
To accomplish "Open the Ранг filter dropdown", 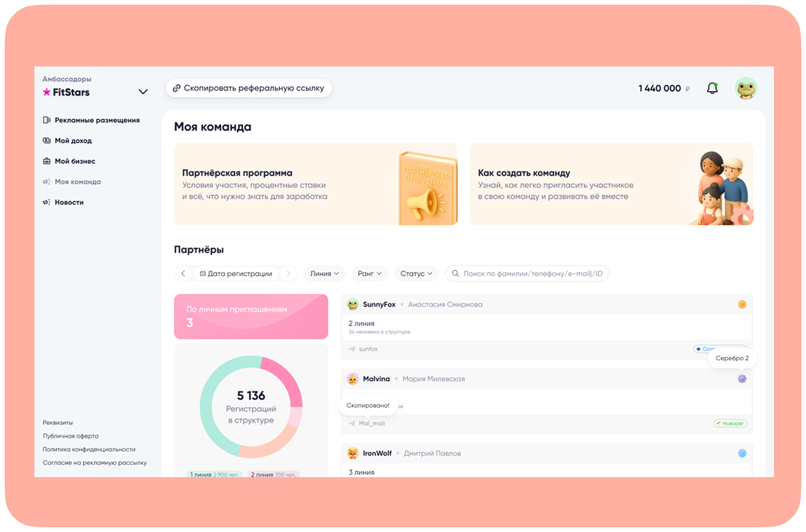I will click(369, 274).
